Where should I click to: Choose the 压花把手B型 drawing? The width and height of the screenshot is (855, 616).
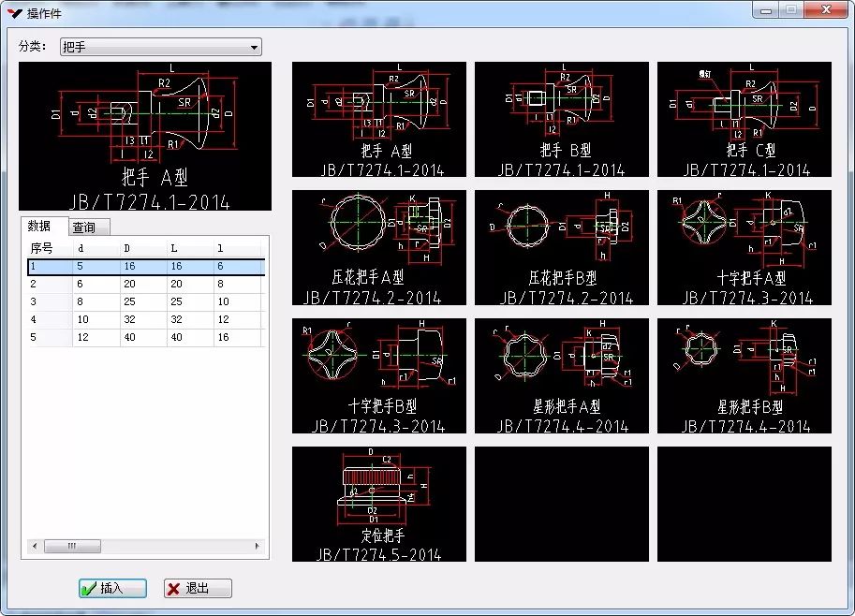pos(562,247)
